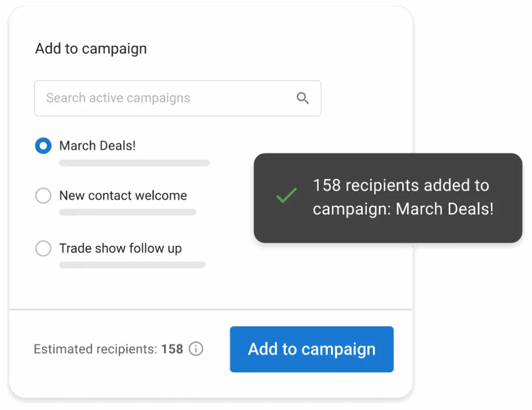The width and height of the screenshot is (532, 410).
Task: Click the info icon next to estimated recipients
Action: pos(196,349)
